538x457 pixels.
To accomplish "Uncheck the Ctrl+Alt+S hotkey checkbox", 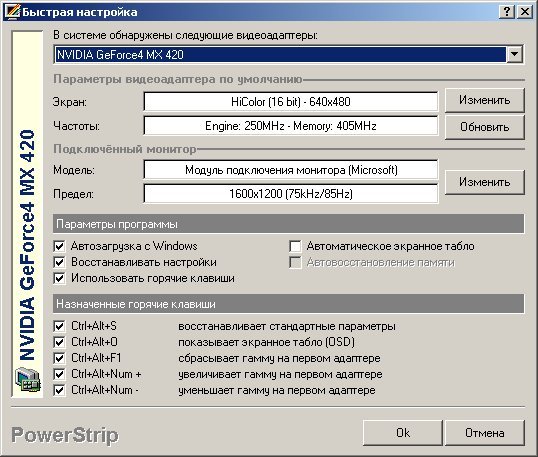I will (59, 326).
